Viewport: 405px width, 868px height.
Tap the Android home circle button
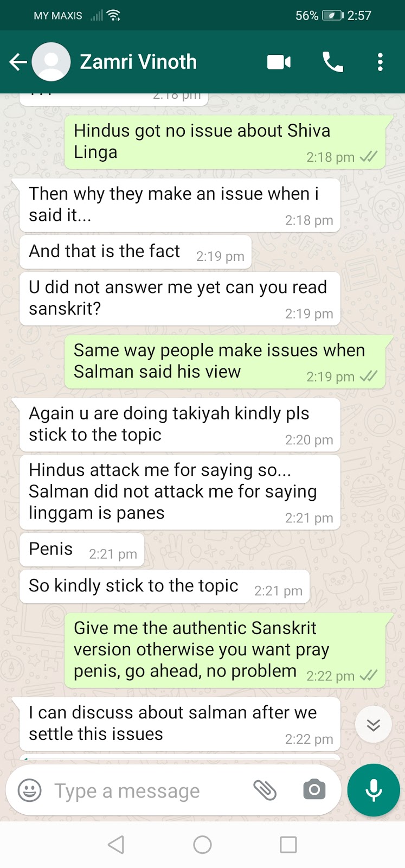pos(202,845)
